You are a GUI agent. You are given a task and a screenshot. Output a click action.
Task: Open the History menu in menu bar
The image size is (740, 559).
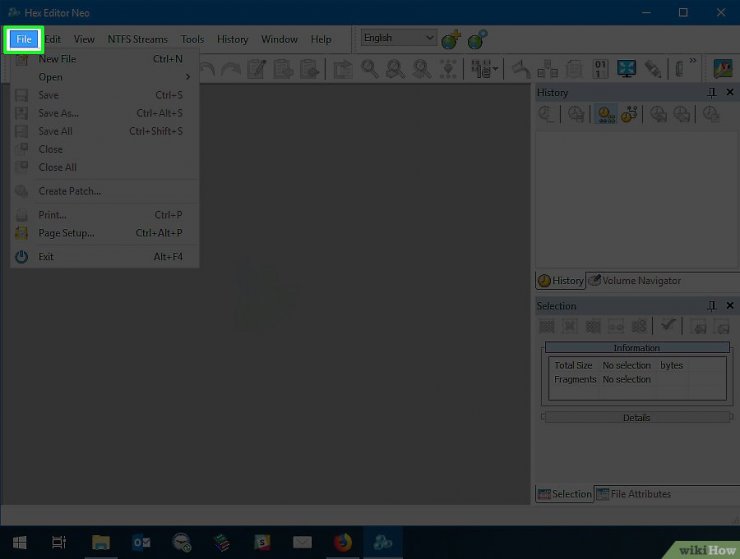coord(232,39)
